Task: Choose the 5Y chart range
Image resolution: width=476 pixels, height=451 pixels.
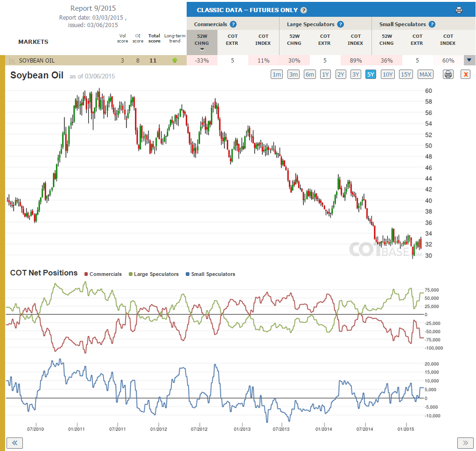Action: 371,74
